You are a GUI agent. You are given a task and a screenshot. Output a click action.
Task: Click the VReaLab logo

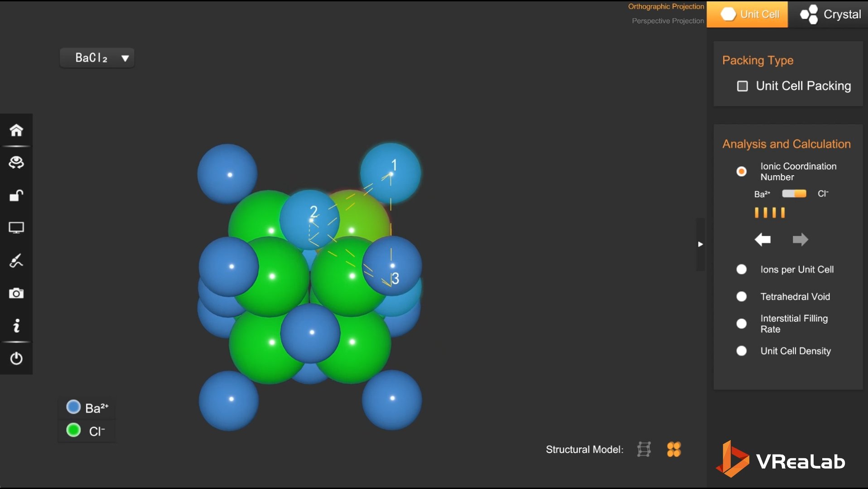(781, 459)
